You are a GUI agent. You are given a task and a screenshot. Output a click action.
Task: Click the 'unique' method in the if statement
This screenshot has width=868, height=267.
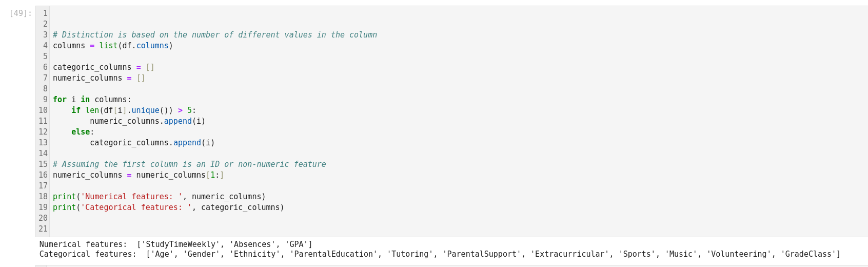point(145,110)
